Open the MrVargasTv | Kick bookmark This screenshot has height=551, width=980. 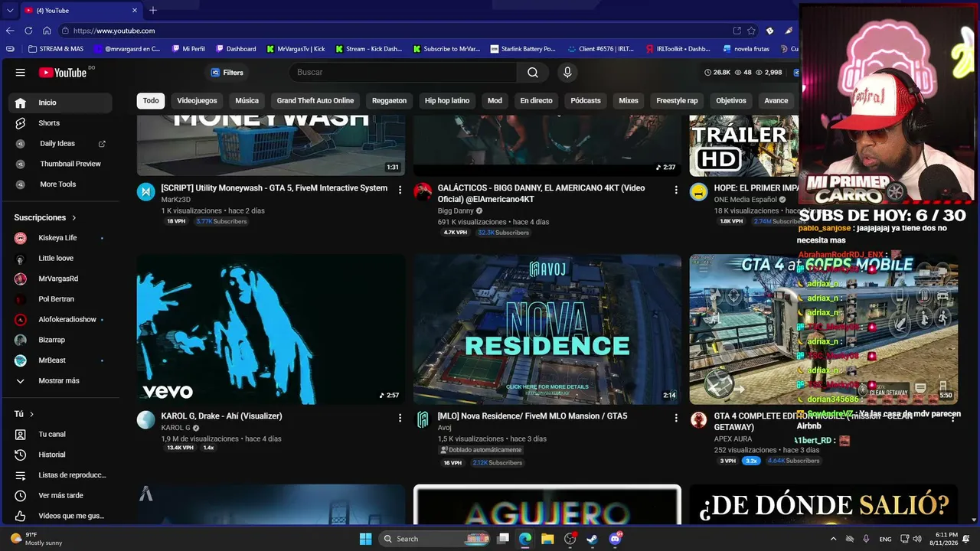point(296,49)
